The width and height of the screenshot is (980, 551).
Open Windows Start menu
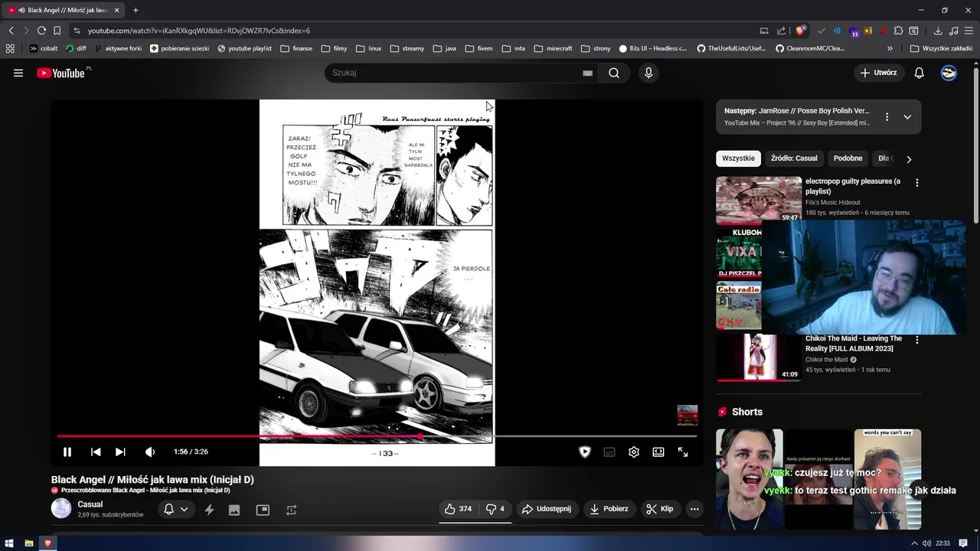click(x=9, y=543)
